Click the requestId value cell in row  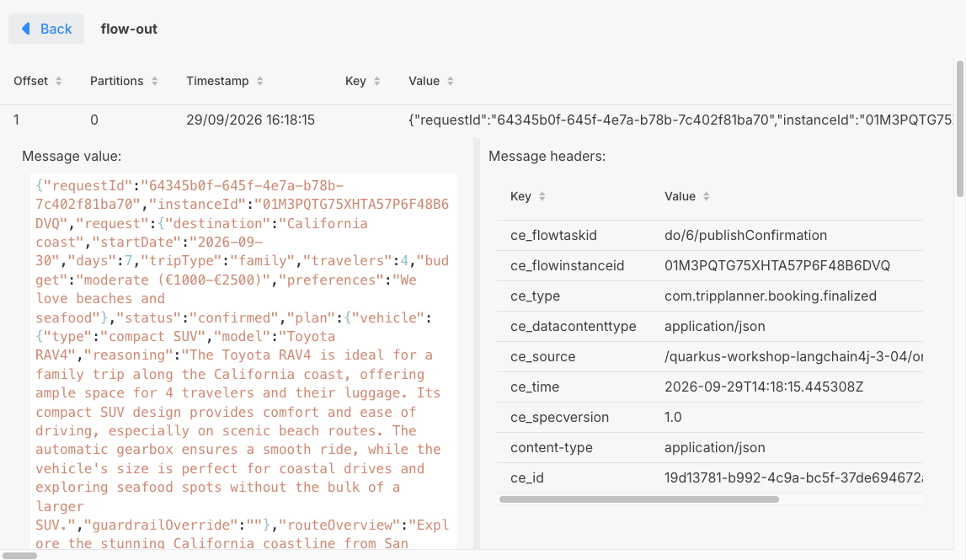point(680,120)
